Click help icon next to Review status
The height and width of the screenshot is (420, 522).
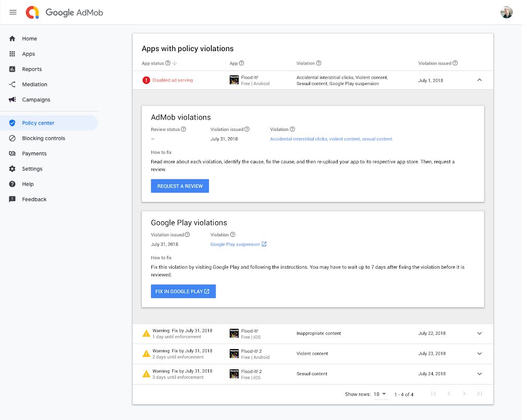(183, 129)
